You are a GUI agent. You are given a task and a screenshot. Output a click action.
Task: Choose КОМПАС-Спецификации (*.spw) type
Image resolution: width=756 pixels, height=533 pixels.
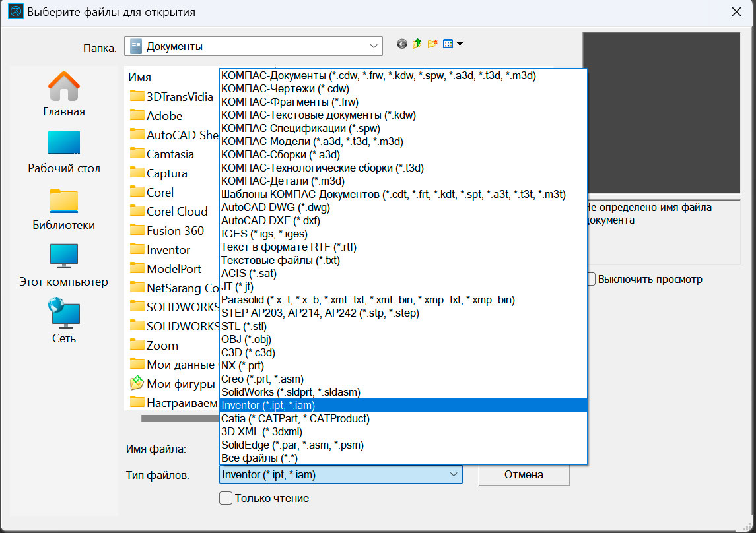click(x=403, y=128)
